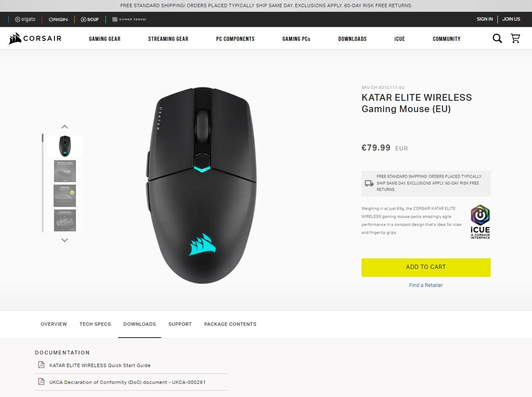Show previous thumbnails with up chevron
The width and height of the screenshot is (532, 397).
click(65, 126)
